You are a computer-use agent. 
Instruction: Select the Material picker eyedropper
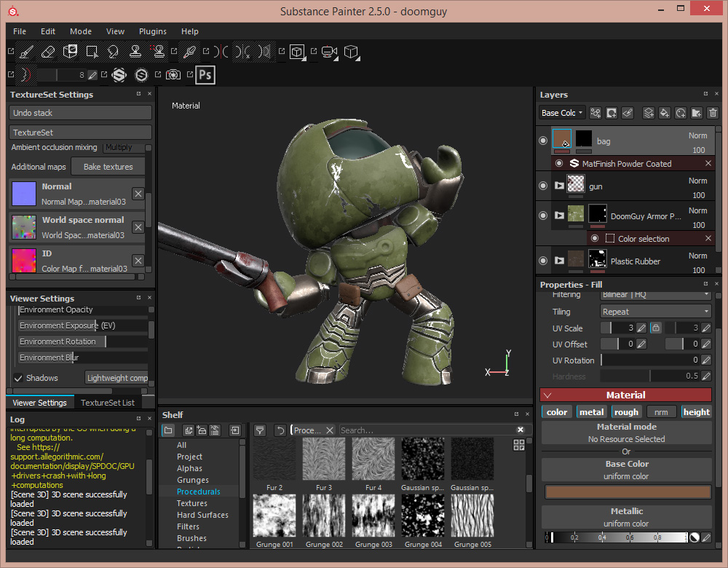[189, 52]
